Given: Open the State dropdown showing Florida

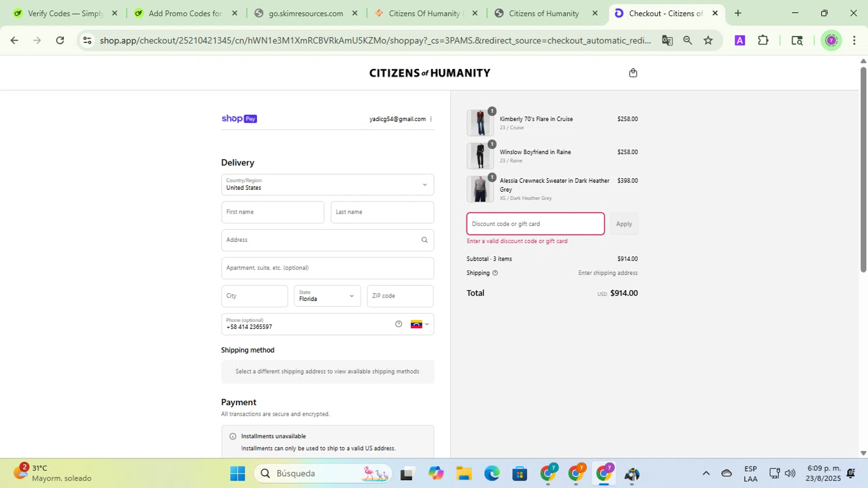Looking at the screenshot, I should 328,296.
